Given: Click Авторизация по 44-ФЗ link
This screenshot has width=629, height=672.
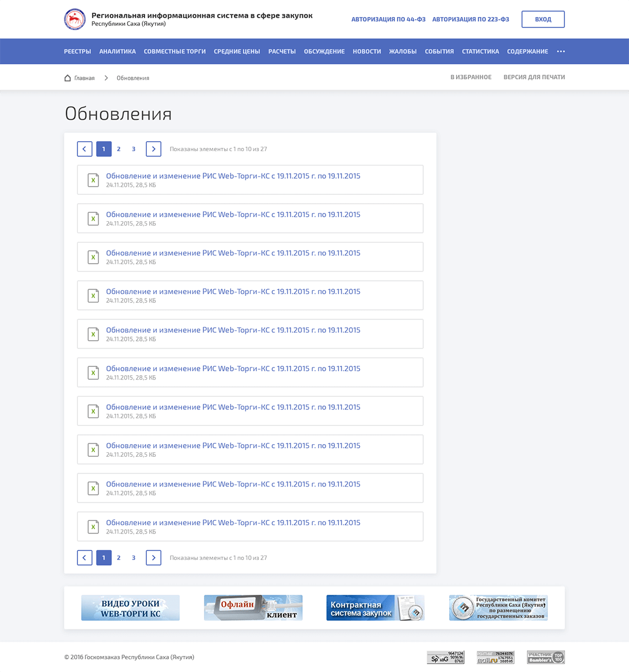Looking at the screenshot, I should [x=388, y=19].
